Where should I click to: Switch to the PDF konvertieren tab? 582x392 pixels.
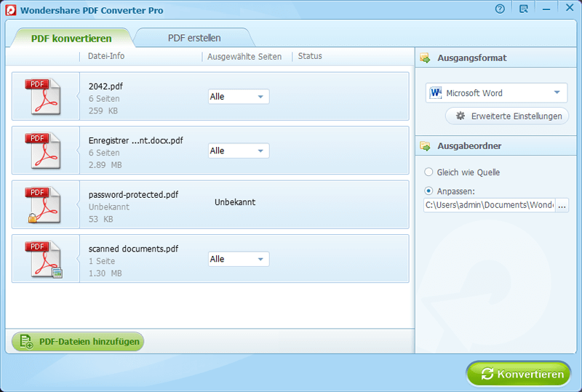[x=71, y=39]
